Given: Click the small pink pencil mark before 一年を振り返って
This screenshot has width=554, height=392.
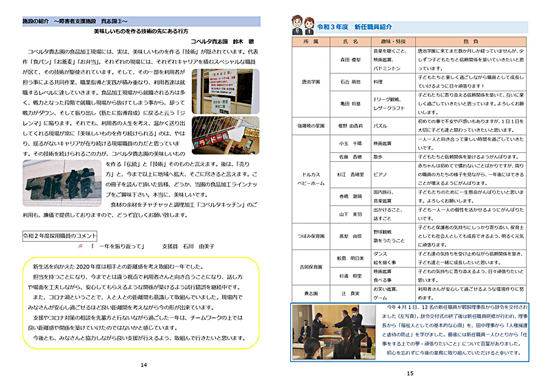Looking at the screenshot, I should (x=80, y=247).
